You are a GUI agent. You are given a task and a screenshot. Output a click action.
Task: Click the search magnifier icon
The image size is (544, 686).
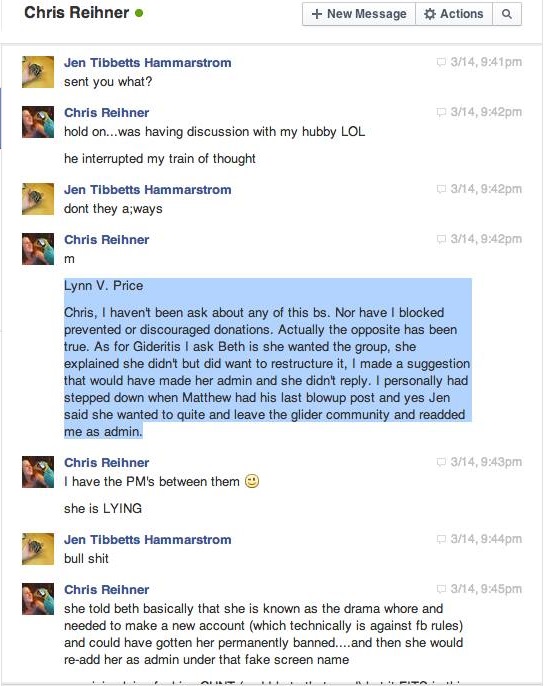[507, 14]
